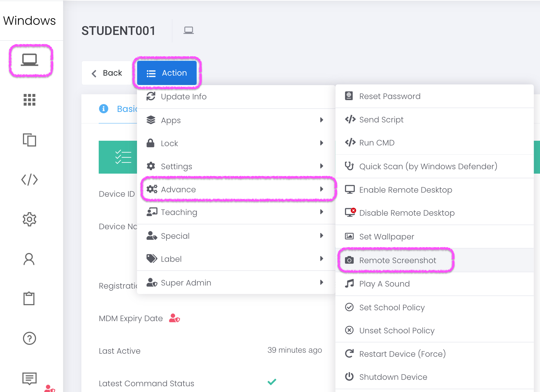
Task: Click the green checkmark for Latest Command Status
Action: (x=272, y=382)
